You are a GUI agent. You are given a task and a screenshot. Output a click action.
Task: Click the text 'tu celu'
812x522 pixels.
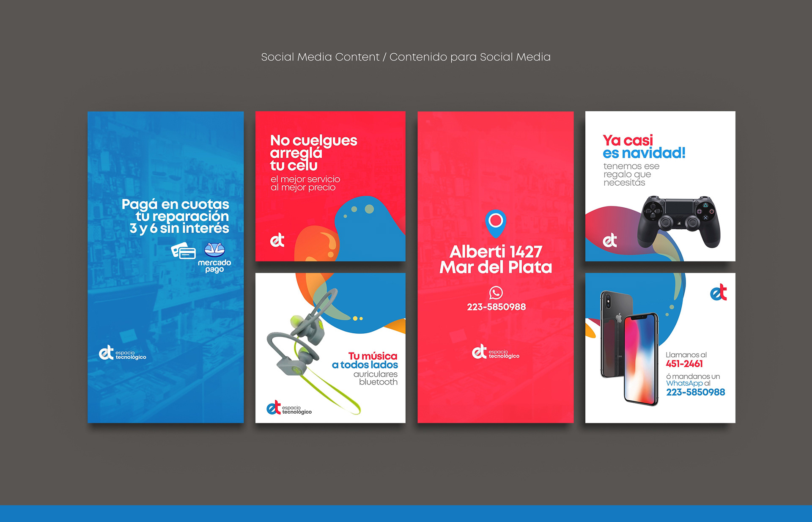tap(294, 165)
